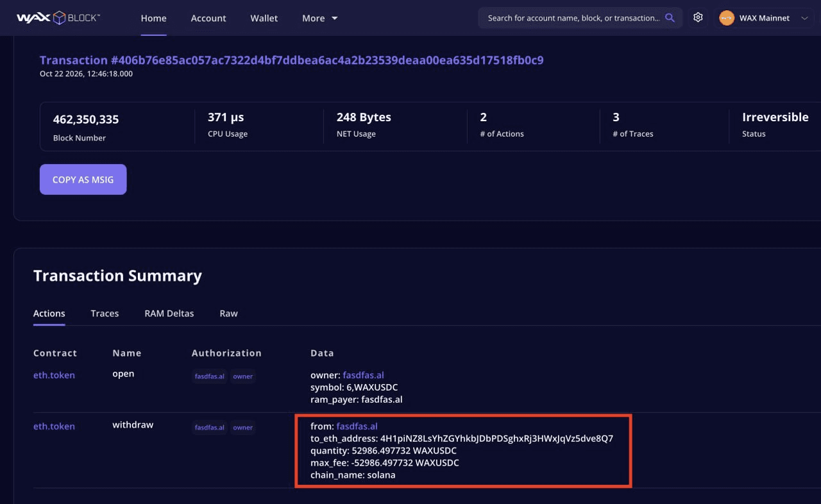Switch to the Traces tab
The width and height of the screenshot is (821, 504).
coord(105,314)
